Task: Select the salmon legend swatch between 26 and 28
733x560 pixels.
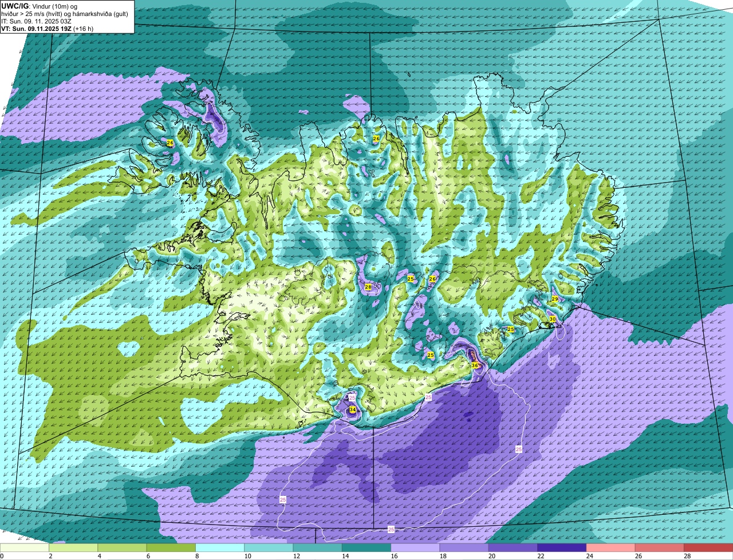Action: (x=660, y=547)
